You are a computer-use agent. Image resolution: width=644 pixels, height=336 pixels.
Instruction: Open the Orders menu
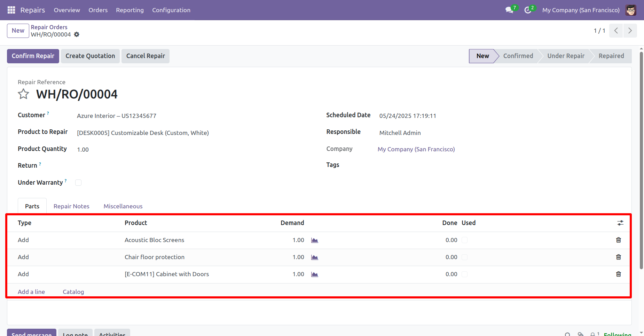point(98,10)
